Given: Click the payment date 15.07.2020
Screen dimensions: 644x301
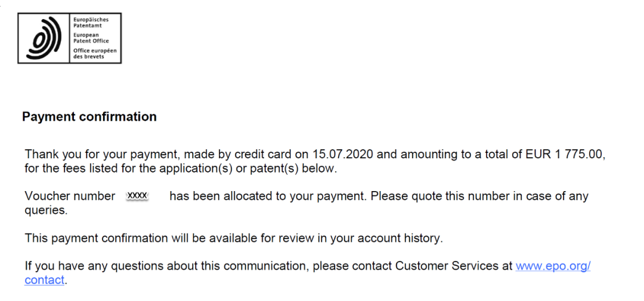Looking at the screenshot, I should click(342, 155).
